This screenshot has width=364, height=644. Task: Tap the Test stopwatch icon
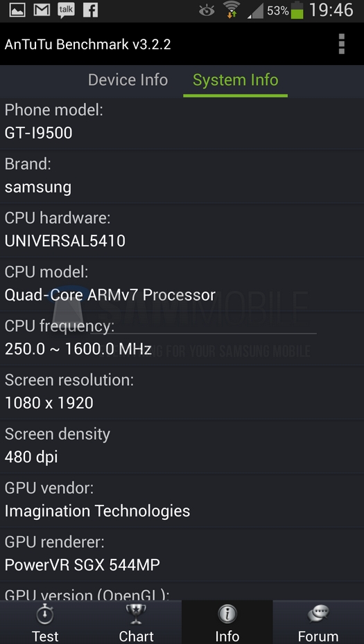45,614
